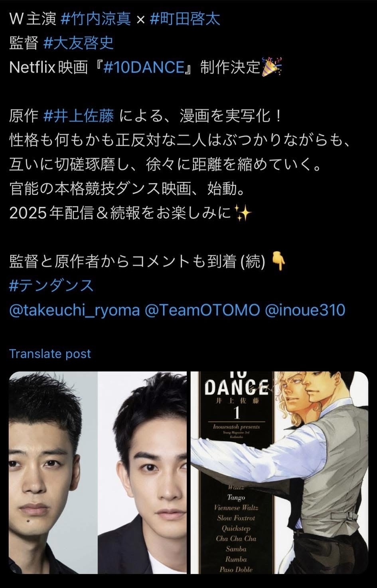
Task: Open the left actor portrait photo
Action: (x=53, y=473)
